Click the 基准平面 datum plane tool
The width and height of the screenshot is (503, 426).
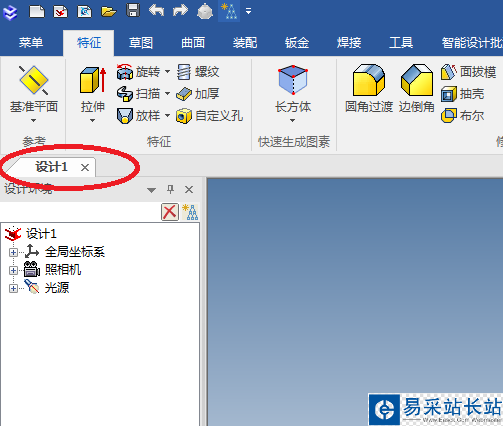pyautogui.click(x=34, y=88)
